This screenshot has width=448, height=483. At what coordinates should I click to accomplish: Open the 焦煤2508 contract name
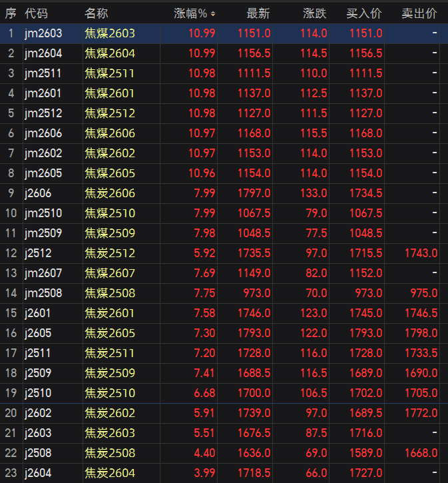(x=110, y=293)
